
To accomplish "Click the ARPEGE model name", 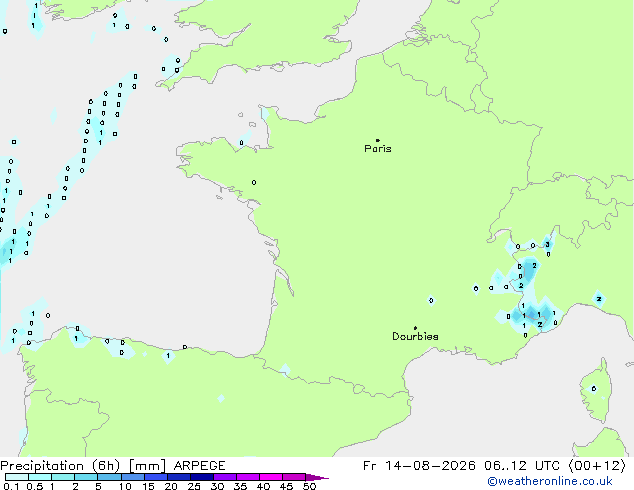I will coord(199,466).
